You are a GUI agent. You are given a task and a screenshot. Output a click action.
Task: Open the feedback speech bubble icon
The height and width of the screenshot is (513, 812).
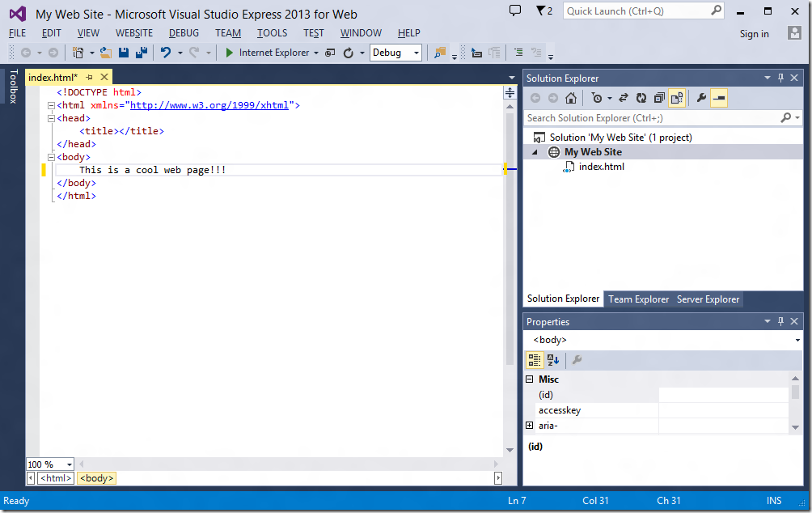coord(514,11)
